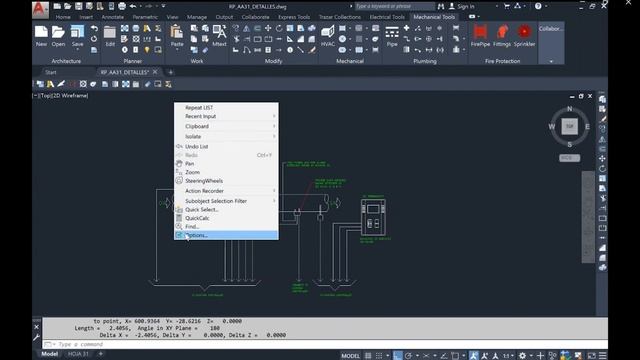The height and width of the screenshot is (360, 640).
Task: Close the command line with X icon
Action: click(x=36, y=327)
